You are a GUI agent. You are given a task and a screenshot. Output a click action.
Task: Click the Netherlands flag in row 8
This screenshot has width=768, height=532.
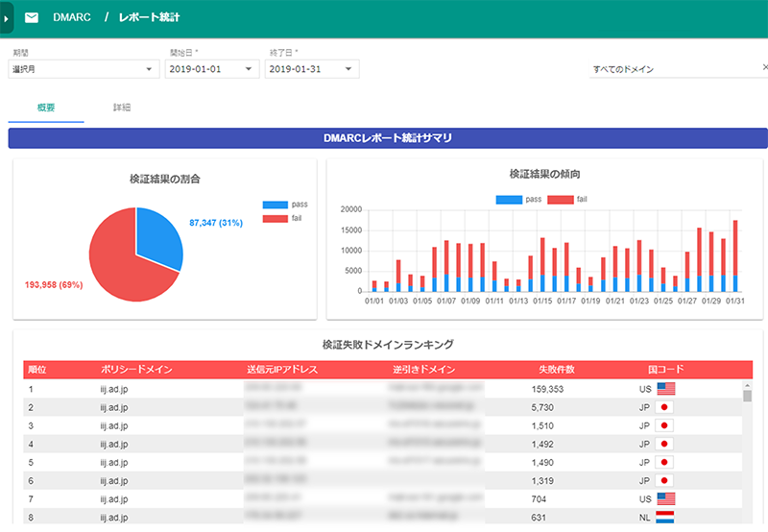point(666,518)
